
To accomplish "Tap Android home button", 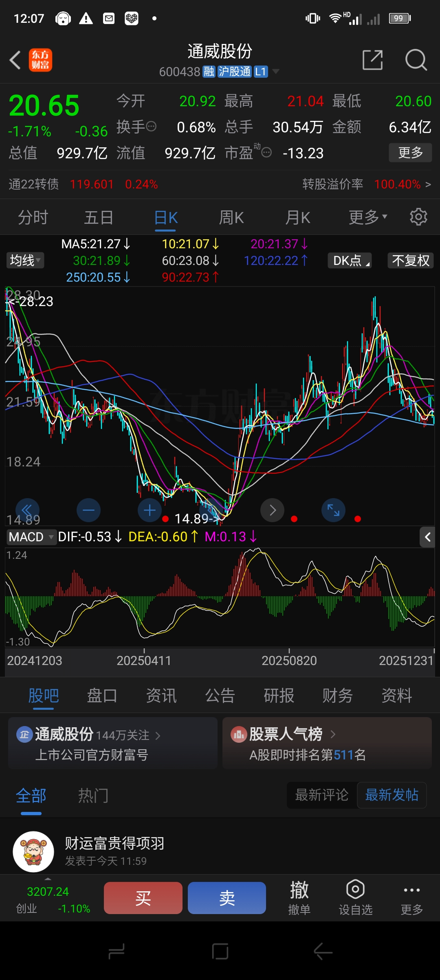I will tap(220, 952).
